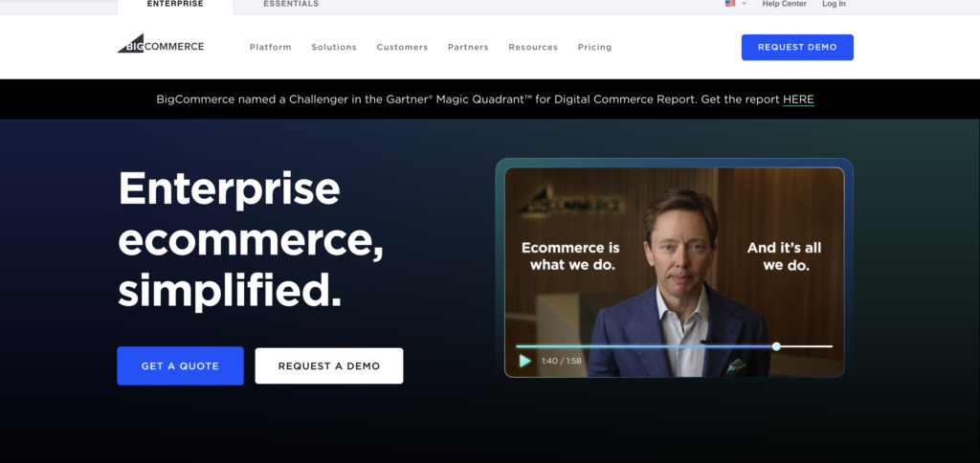
Task: Open the Partners menu
Action: pos(468,47)
